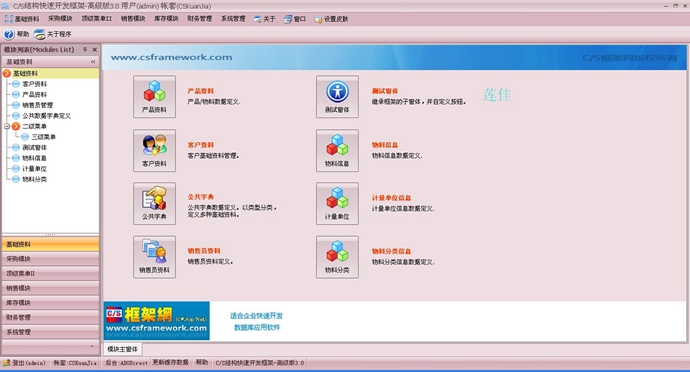The image size is (690, 372).
Task: Open the 系统管理 top menu
Action: pos(233,18)
